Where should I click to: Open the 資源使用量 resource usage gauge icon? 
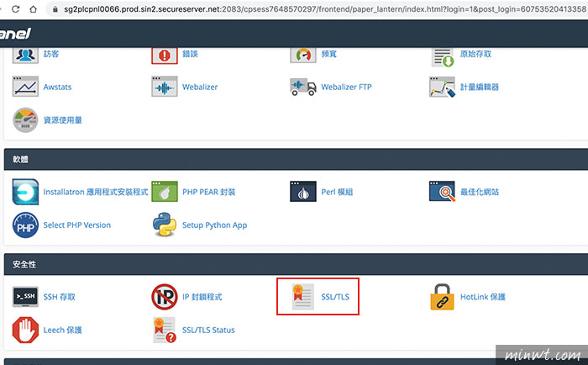(x=25, y=120)
